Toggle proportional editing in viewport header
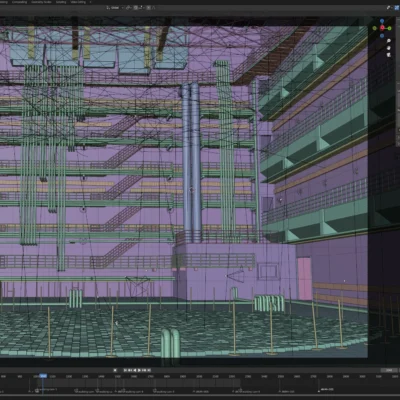Viewport: 400px width, 400px height. [148, 7]
